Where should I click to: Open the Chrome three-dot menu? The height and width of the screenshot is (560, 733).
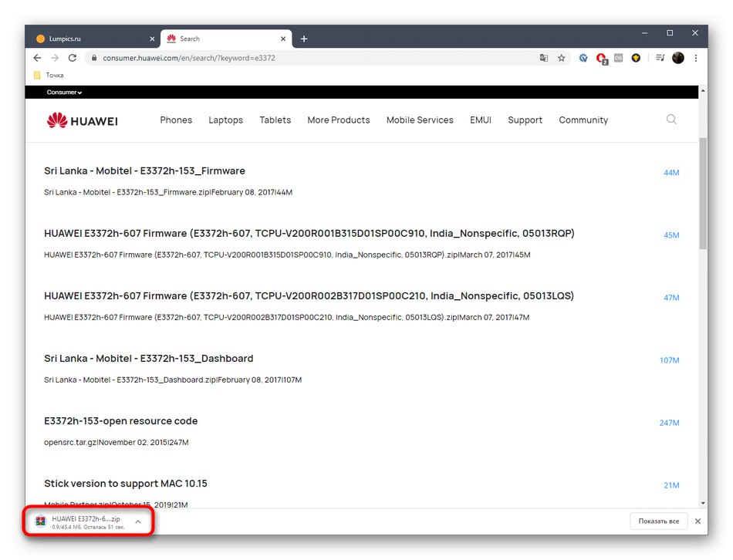pyautogui.click(x=696, y=58)
